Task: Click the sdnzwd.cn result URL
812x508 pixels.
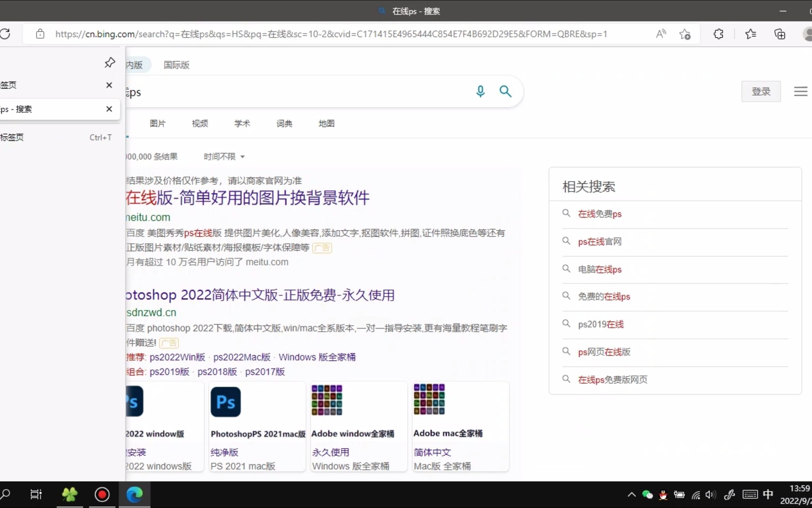Action: click(151, 313)
